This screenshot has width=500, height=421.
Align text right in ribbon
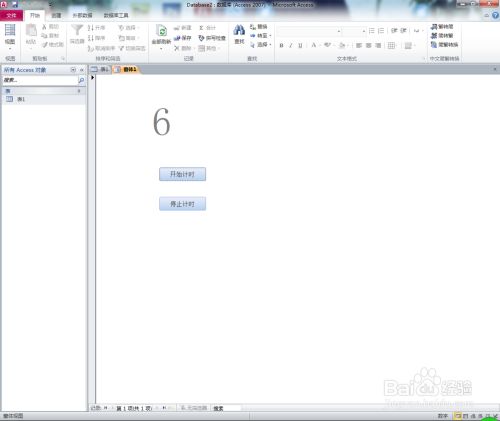(x=378, y=45)
